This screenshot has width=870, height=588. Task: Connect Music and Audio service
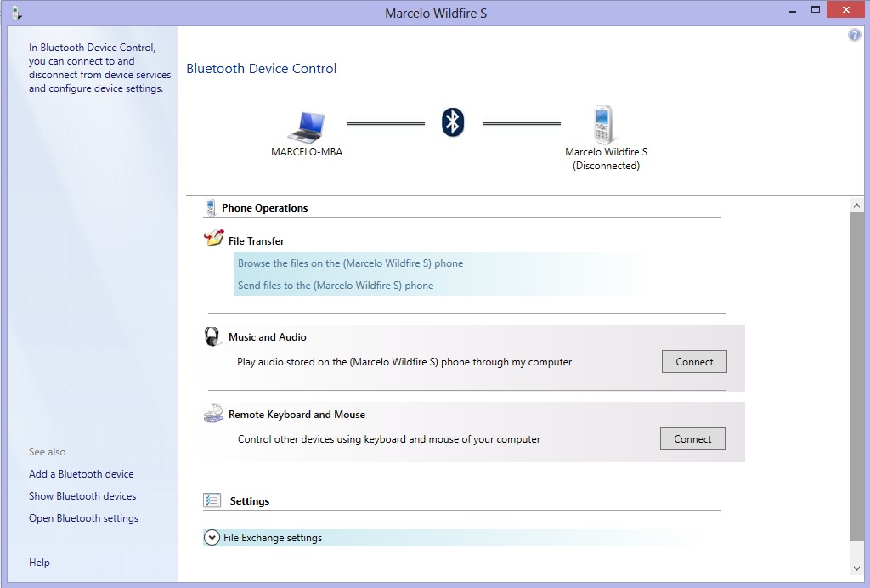pos(694,362)
